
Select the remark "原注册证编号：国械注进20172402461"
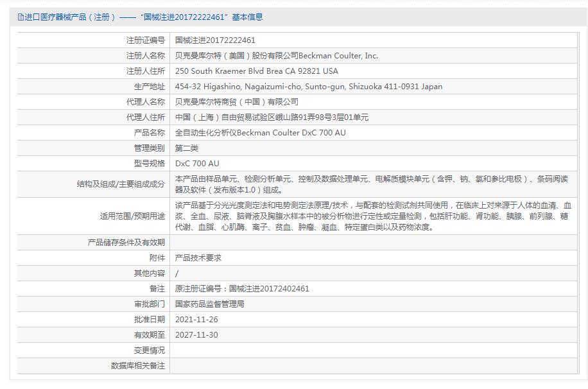click(242, 288)
